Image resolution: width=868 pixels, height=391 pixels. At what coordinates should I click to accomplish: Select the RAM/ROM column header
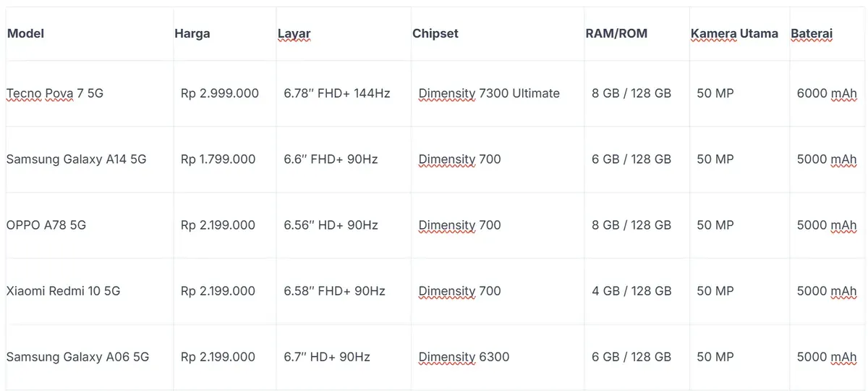tap(616, 33)
